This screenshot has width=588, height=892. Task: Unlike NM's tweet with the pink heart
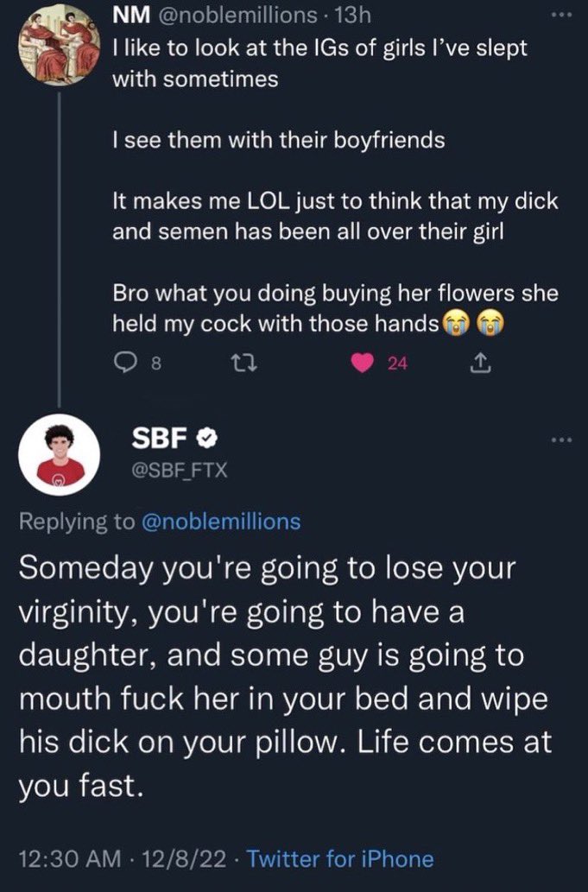tap(362, 363)
